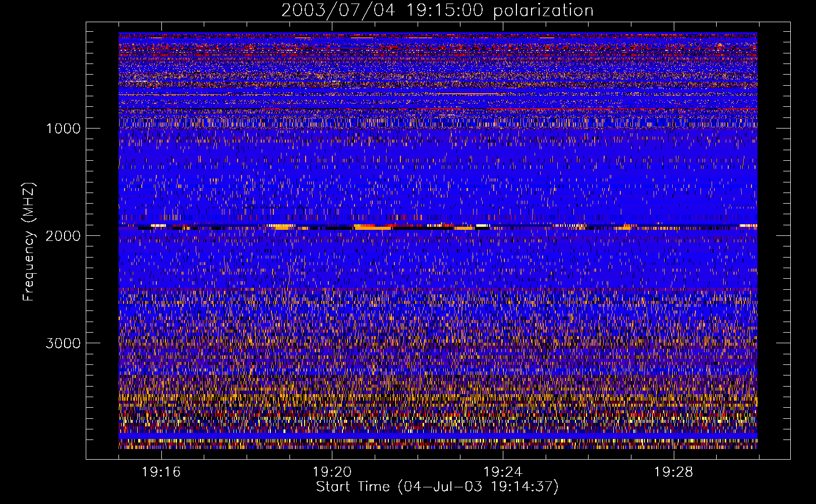Viewport: 816px width, 504px height.
Task: Select the 'Start Time (04-Jul-03 19:14:37)' label
Action: coord(437,487)
